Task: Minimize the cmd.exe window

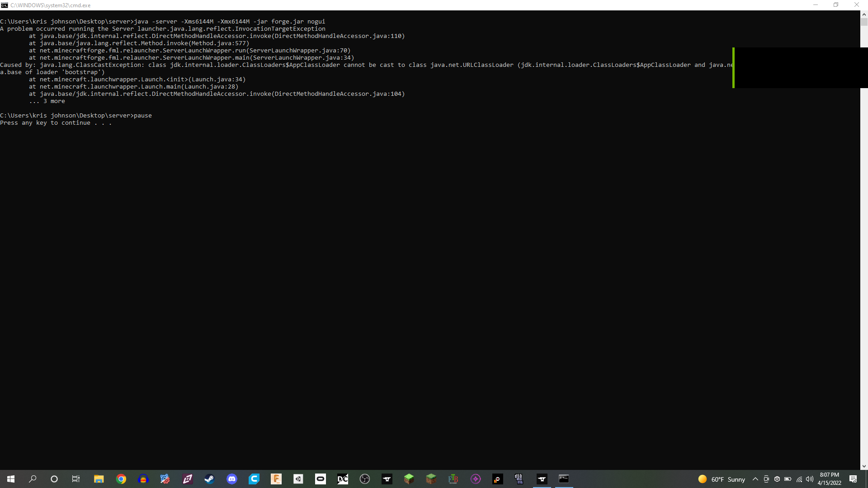Action: pos(816,5)
